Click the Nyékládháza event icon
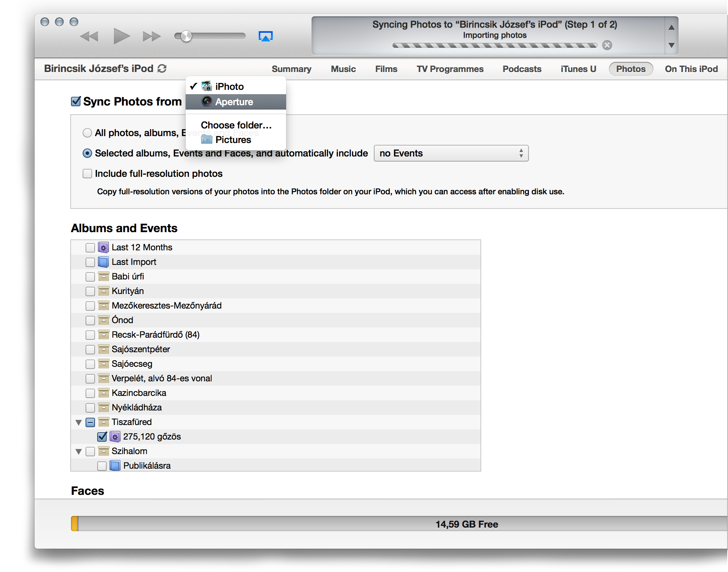The image size is (728, 572). pos(103,408)
